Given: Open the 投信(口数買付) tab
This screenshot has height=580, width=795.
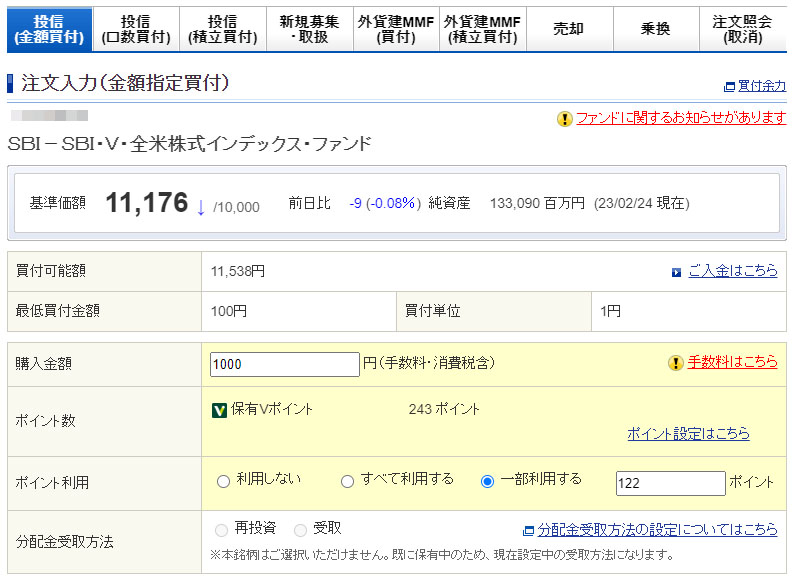Looking at the screenshot, I should [x=135, y=29].
